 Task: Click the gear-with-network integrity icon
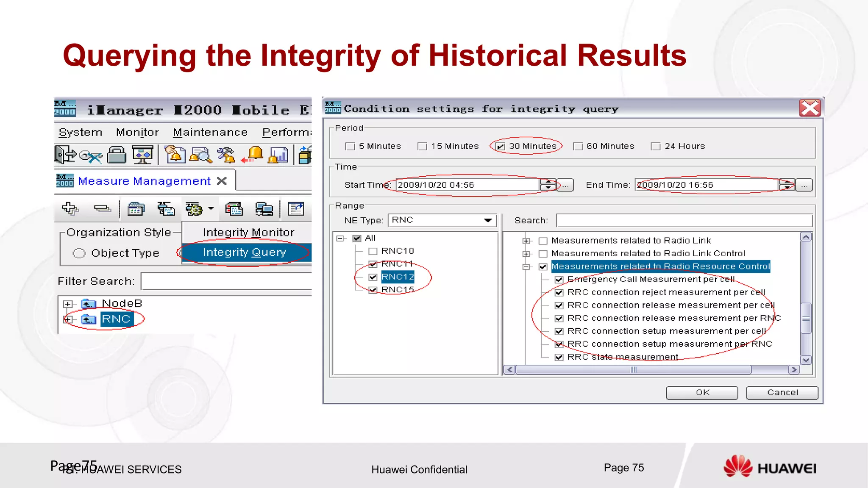194,209
